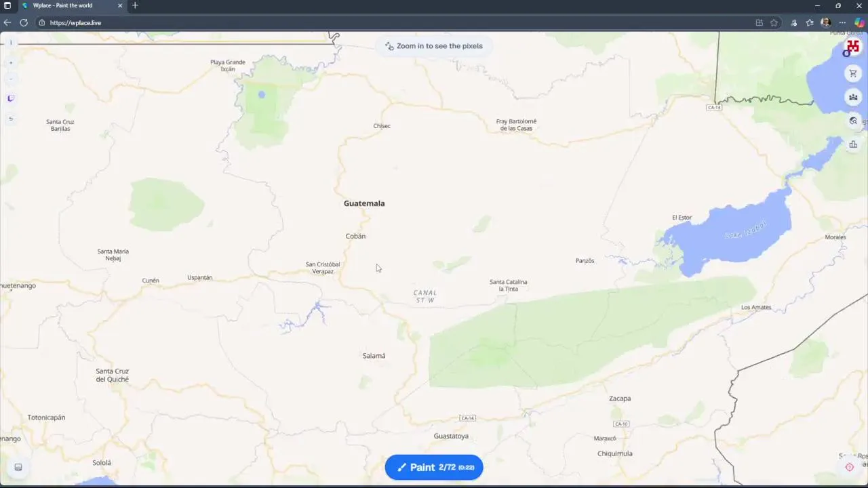The width and height of the screenshot is (868, 488).
Task: Open browser Settings and more menu
Action: pyautogui.click(x=842, y=22)
